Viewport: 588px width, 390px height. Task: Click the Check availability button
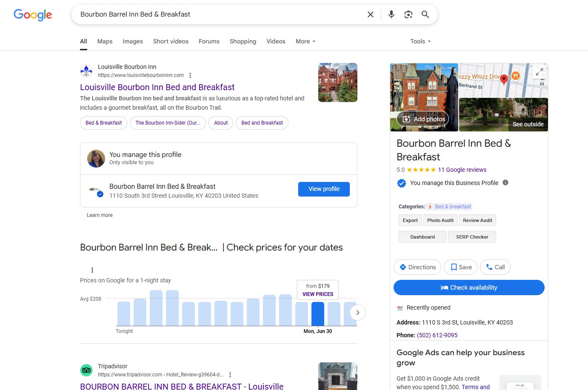click(x=469, y=288)
